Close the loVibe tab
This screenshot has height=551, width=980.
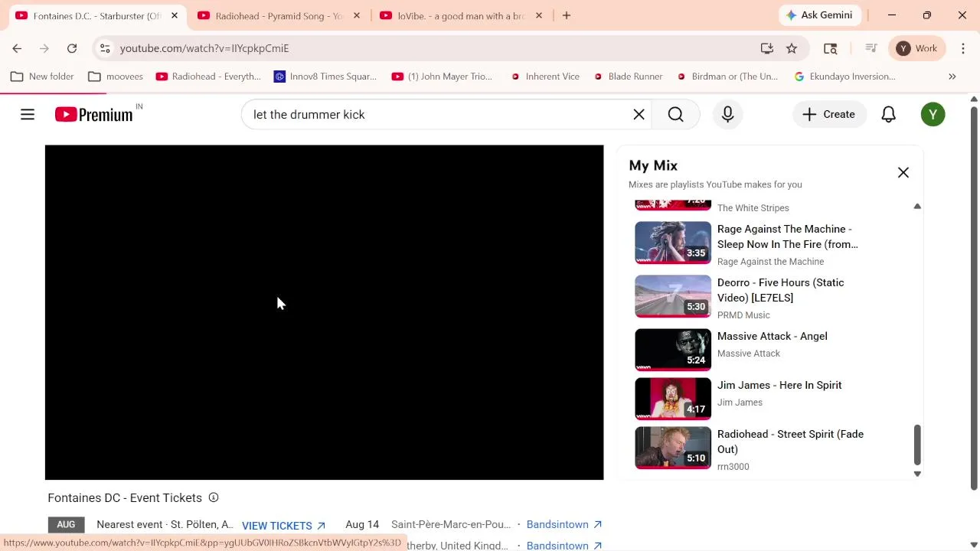[539, 15]
